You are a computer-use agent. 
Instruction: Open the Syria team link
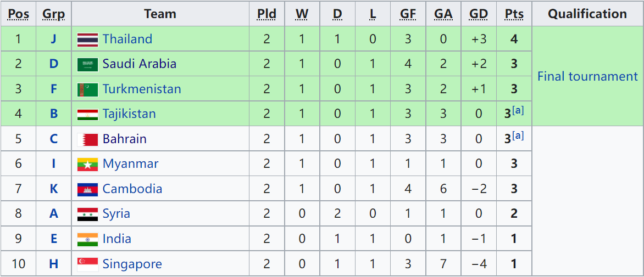click(x=116, y=214)
